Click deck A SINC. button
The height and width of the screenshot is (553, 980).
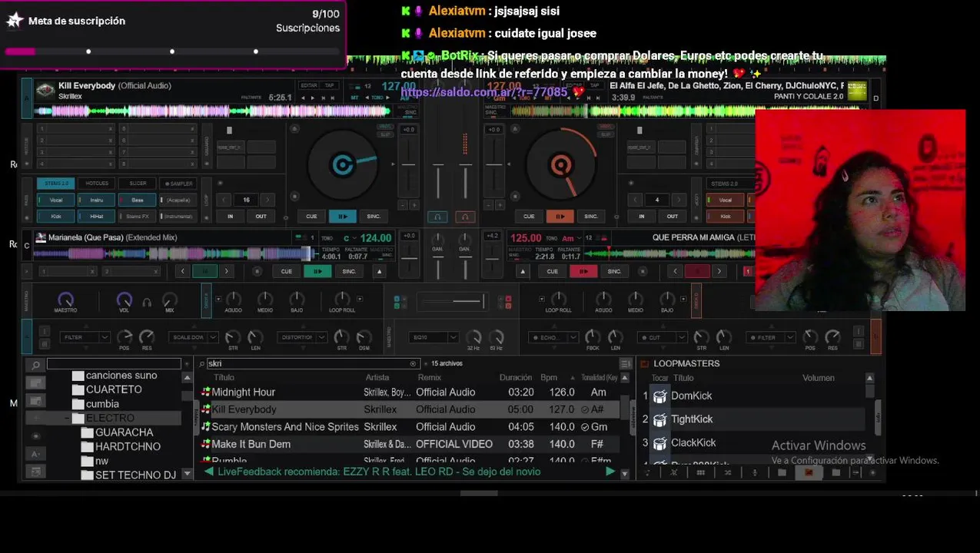(374, 217)
